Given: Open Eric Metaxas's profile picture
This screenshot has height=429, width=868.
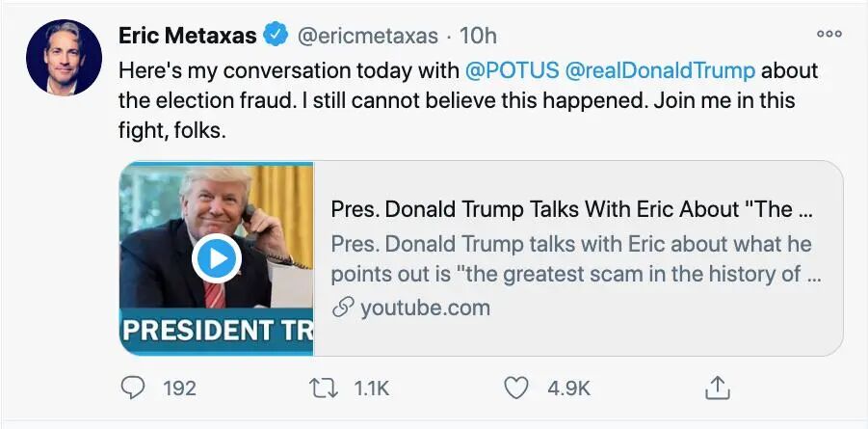Looking at the screenshot, I should click(65, 57).
